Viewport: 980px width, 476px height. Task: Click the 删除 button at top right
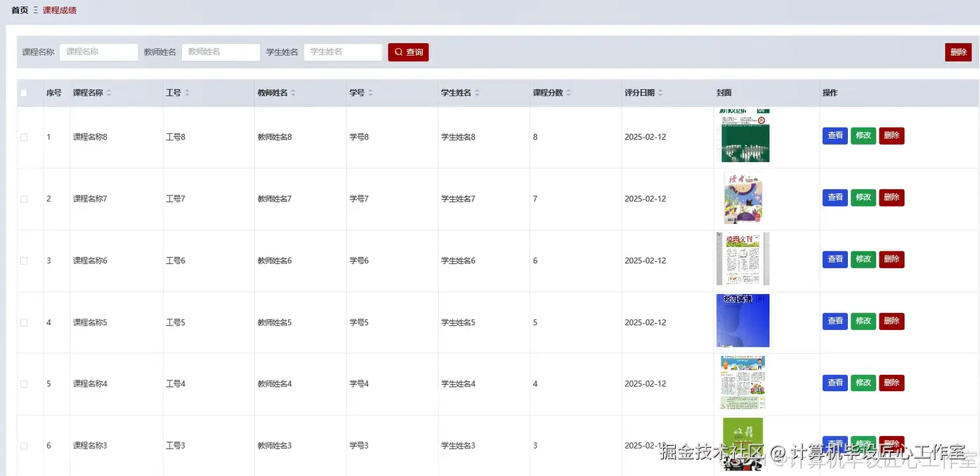958,51
